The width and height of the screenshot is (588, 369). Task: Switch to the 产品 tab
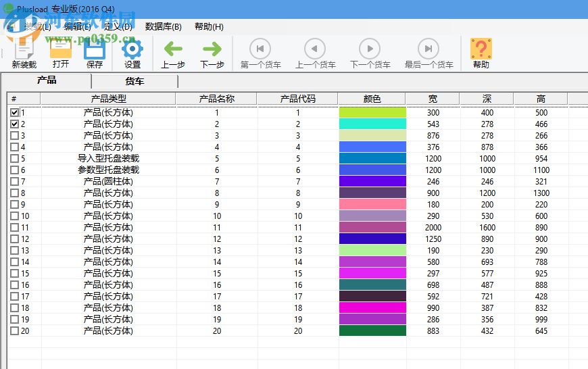(x=47, y=80)
